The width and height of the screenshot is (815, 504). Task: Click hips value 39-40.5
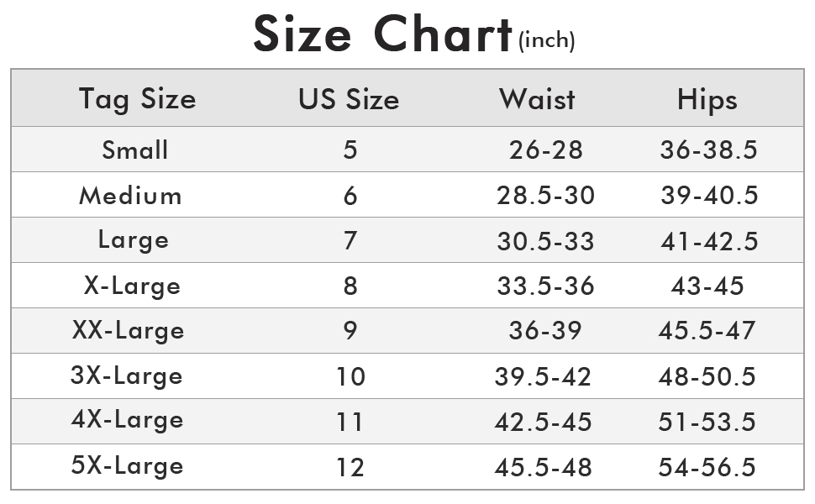(x=709, y=196)
